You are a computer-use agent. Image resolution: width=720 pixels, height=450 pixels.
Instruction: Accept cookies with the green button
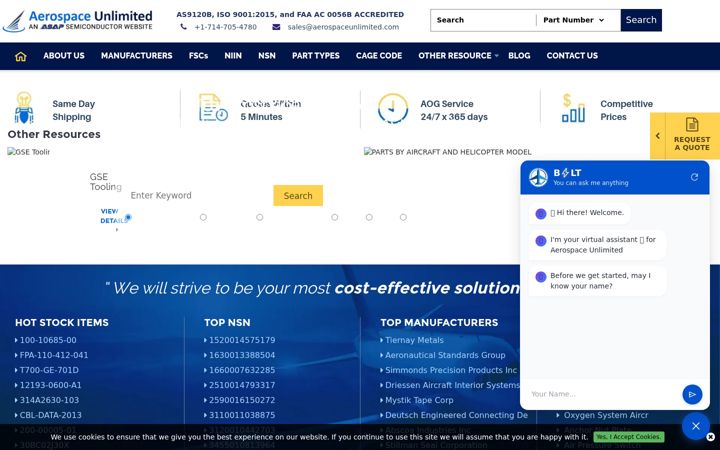point(628,437)
